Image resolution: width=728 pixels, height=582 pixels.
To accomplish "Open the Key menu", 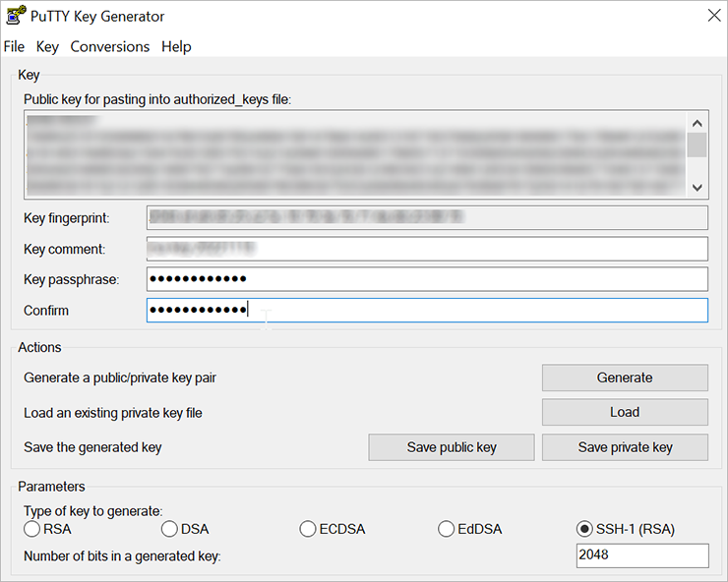I will tap(47, 47).
